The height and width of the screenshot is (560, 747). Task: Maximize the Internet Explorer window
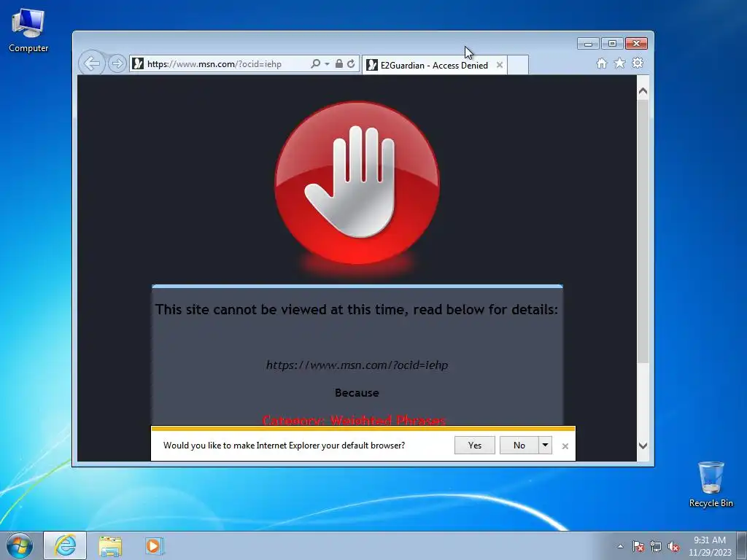click(x=612, y=43)
